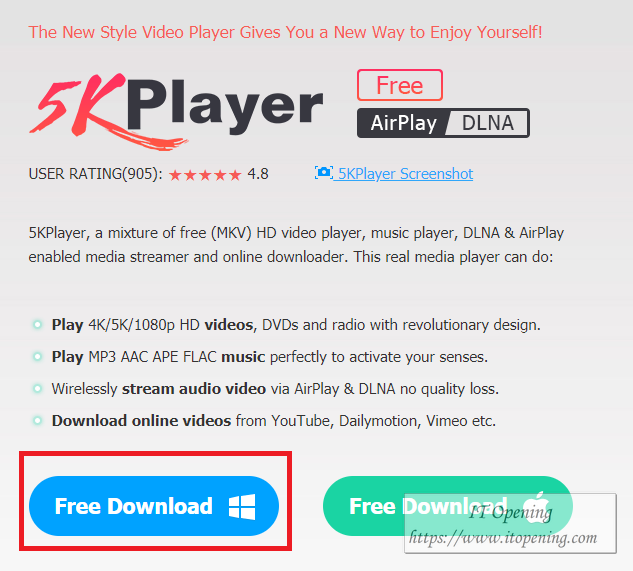Click the Apple logo icon in green button
The width and height of the screenshot is (633, 571).
(537, 507)
